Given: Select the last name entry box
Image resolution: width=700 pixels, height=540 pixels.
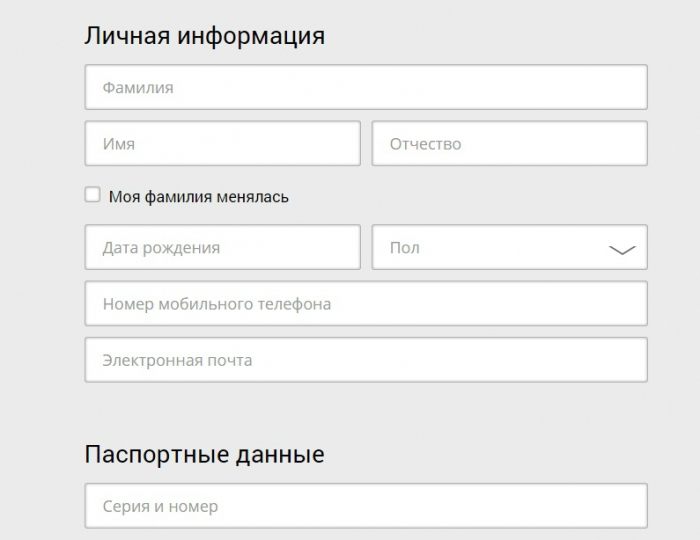Looking at the screenshot, I should [366, 87].
